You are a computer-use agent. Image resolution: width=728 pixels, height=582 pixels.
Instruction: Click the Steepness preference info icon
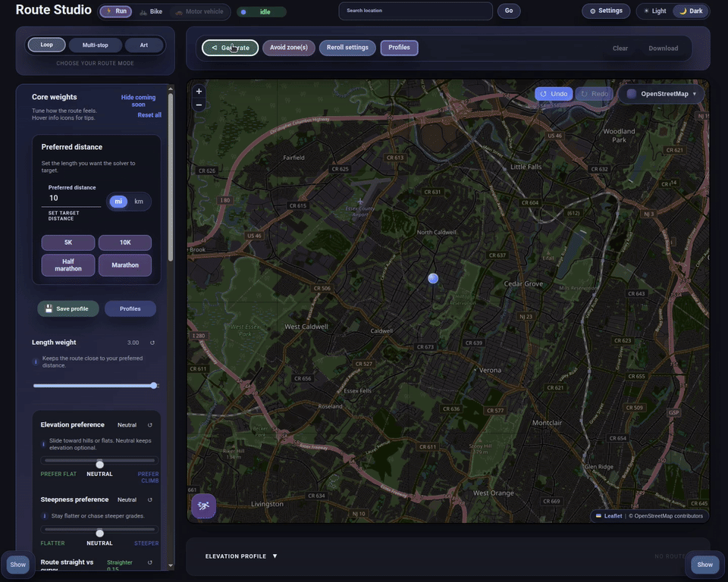click(45, 515)
